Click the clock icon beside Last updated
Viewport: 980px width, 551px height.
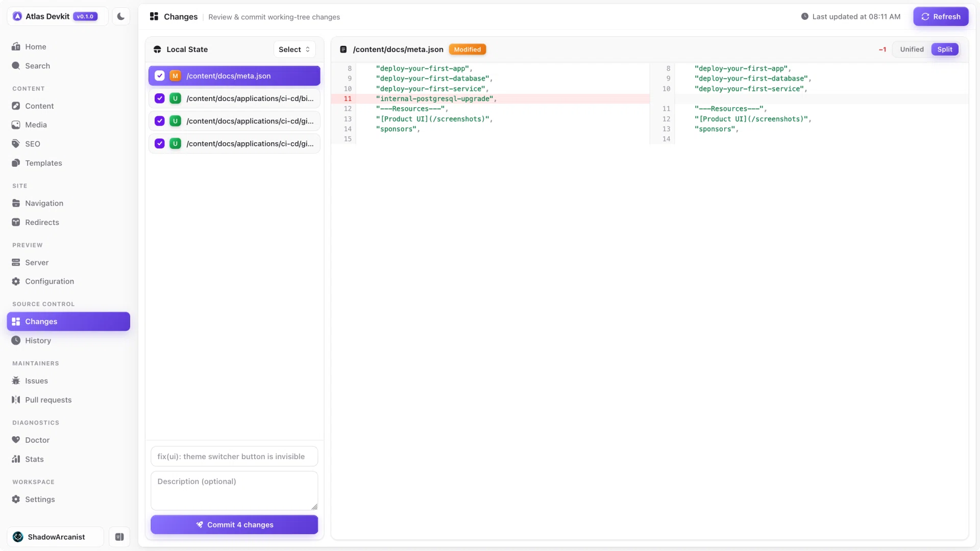tap(804, 16)
